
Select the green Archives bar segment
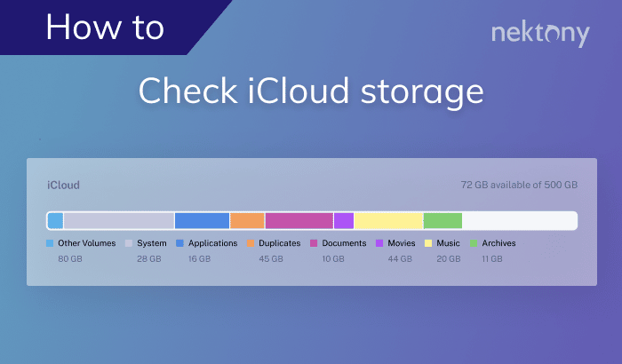click(443, 221)
